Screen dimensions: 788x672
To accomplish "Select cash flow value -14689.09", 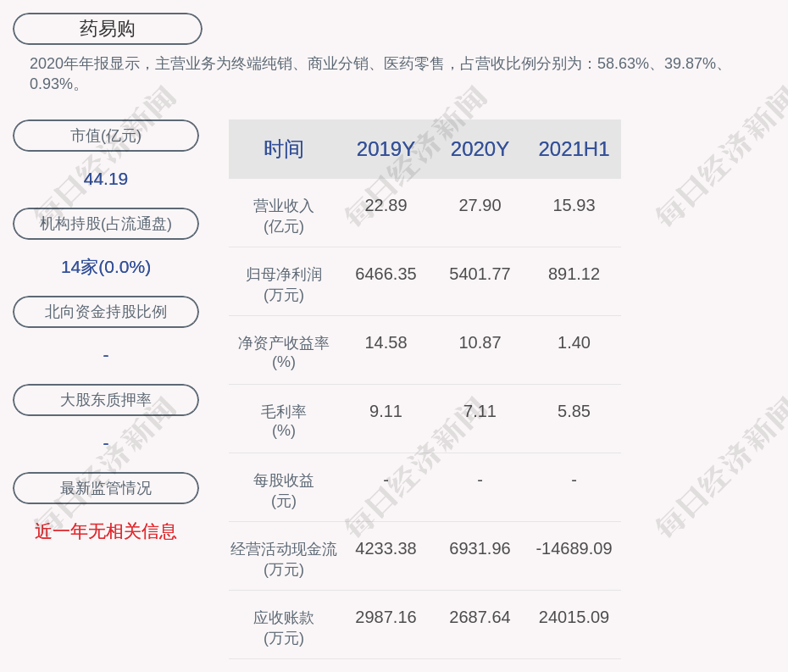I will (574, 548).
